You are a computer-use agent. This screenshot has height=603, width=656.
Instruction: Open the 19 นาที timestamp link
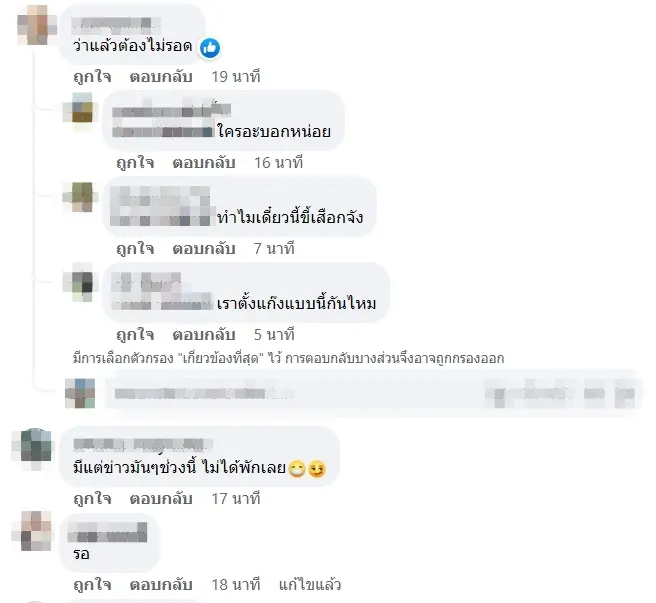[236, 77]
